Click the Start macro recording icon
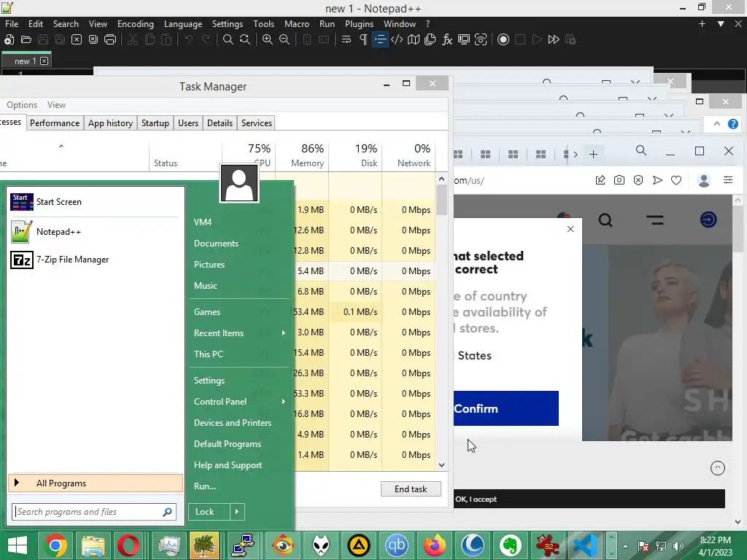The image size is (747, 560). tap(503, 39)
